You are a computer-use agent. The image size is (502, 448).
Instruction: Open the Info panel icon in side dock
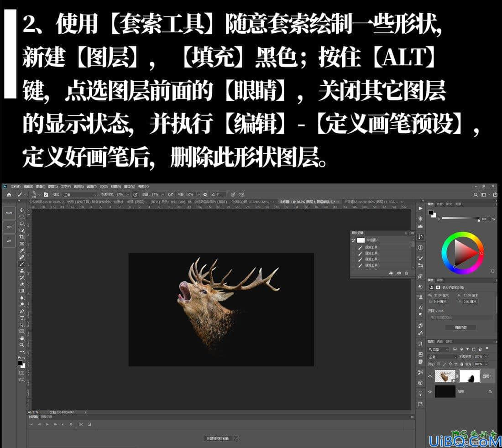[420, 247]
